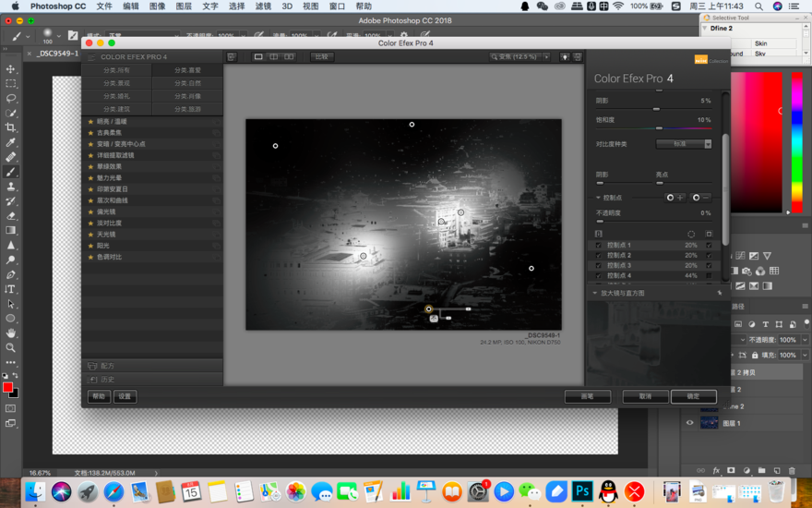Select the Crop tool

pyautogui.click(x=10, y=127)
